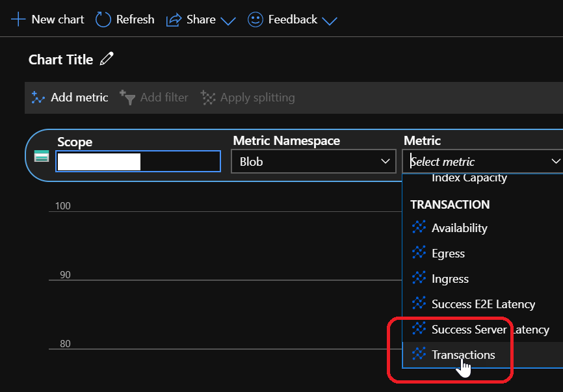Click the Feedback smiley face icon
The height and width of the screenshot is (392, 563).
(255, 20)
